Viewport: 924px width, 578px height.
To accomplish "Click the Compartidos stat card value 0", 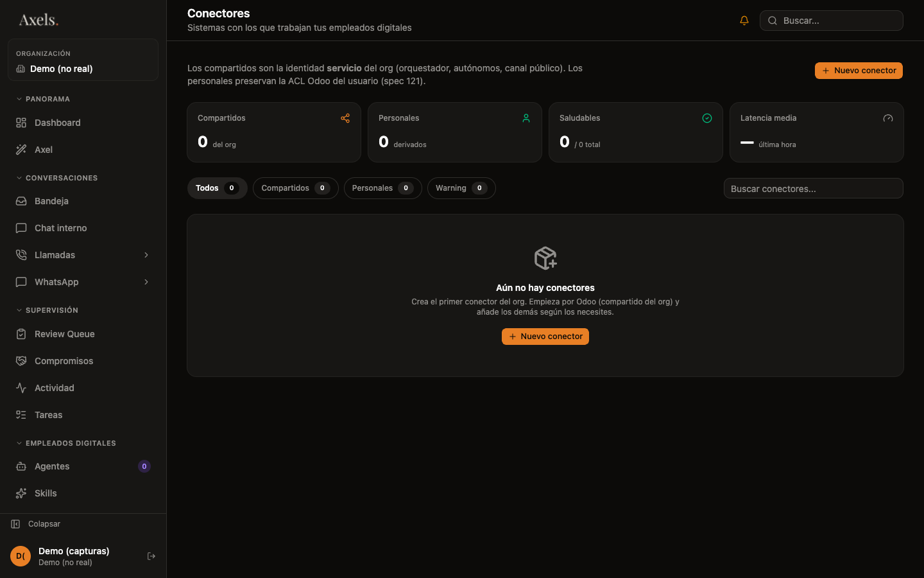I will [203, 142].
